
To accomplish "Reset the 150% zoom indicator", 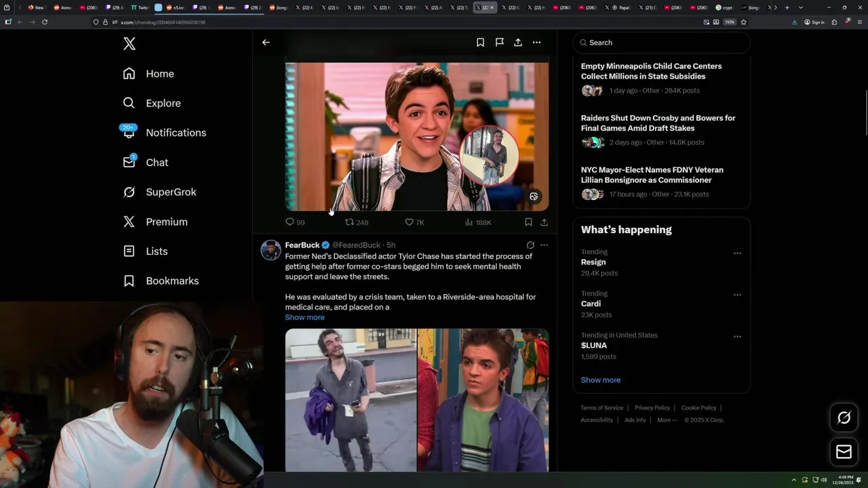I will pyautogui.click(x=730, y=22).
